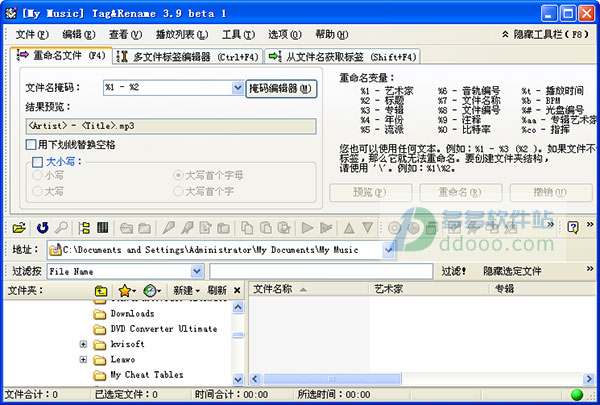The height and width of the screenshot is (405, 600).
Task: Open the 文件 menu
Action: tap(32, 35)
